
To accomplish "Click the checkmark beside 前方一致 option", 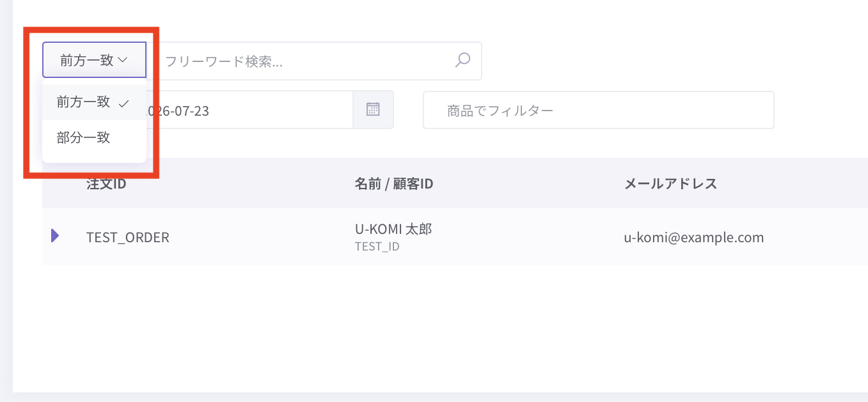I will click(x=124, y=103).
